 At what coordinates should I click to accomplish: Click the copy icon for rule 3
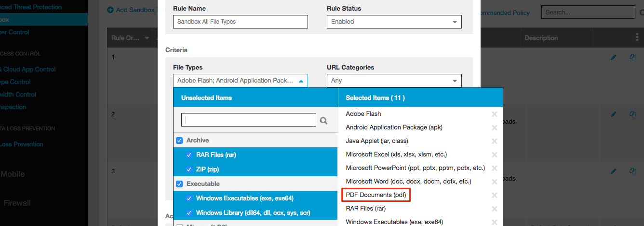coord(633,171)
